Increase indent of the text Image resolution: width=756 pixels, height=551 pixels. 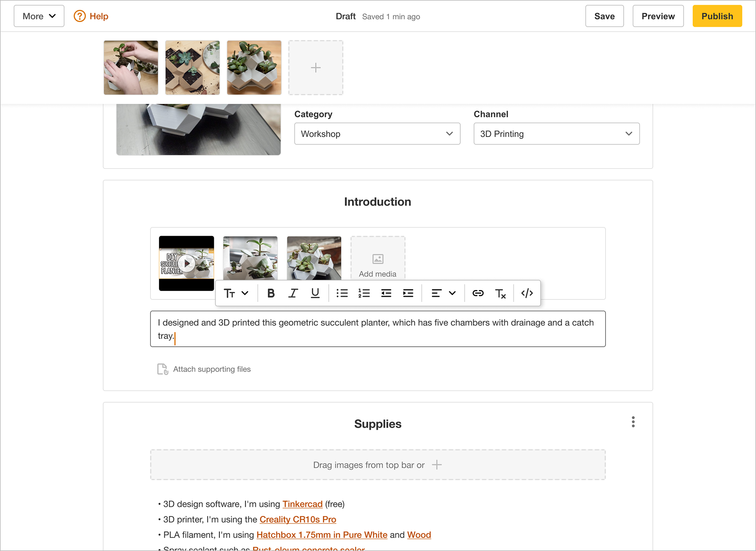(408, 293)
